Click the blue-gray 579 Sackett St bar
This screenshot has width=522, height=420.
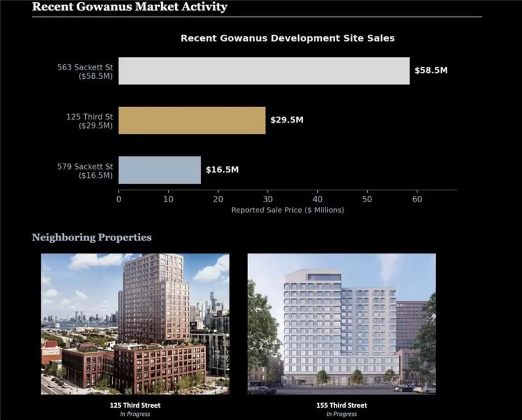[x=160, y=170]
